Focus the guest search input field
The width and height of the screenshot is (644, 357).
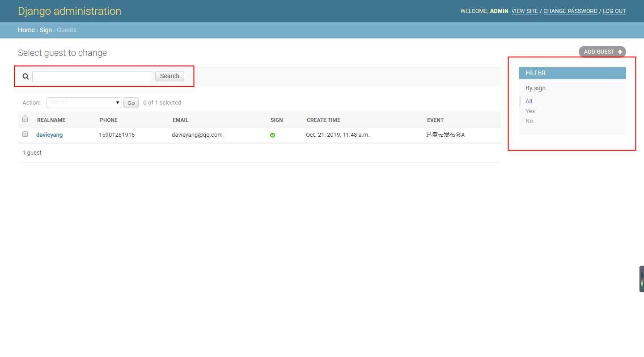point(93,76)
